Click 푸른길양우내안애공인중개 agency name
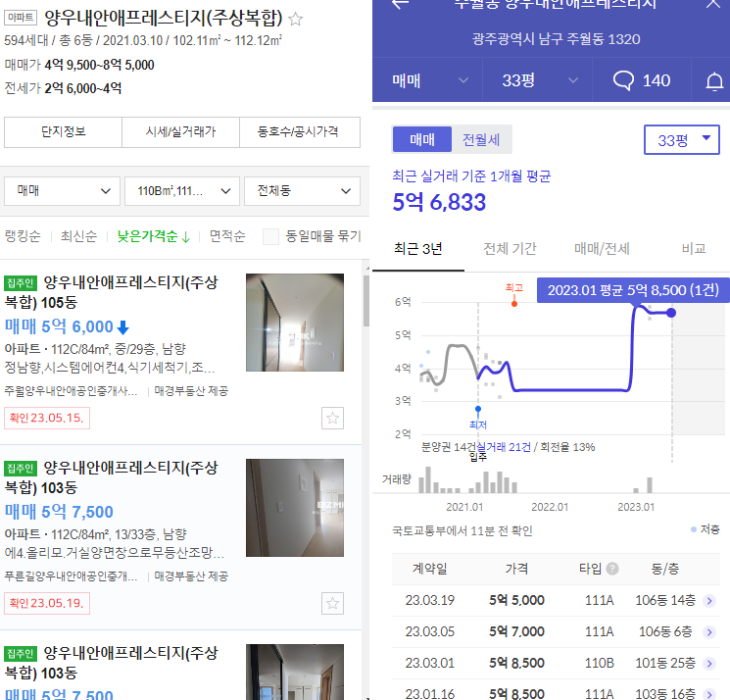 [71, 576]
